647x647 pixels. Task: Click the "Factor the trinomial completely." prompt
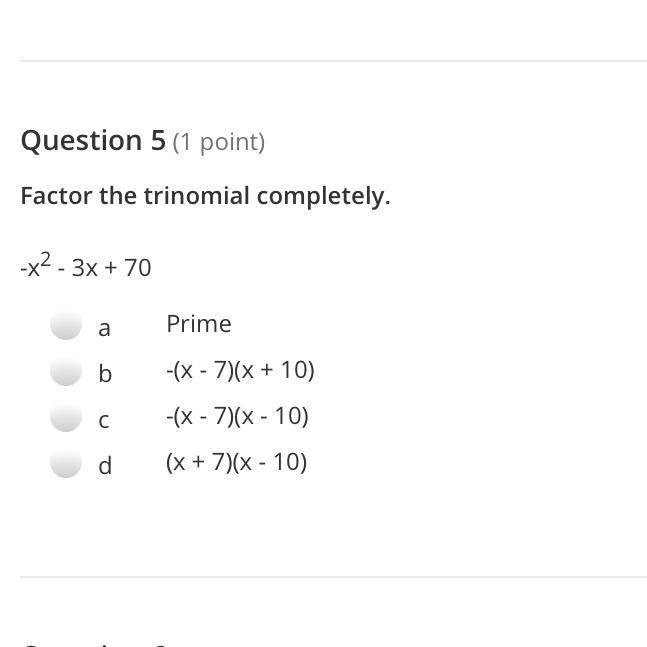tap(205, 196)
